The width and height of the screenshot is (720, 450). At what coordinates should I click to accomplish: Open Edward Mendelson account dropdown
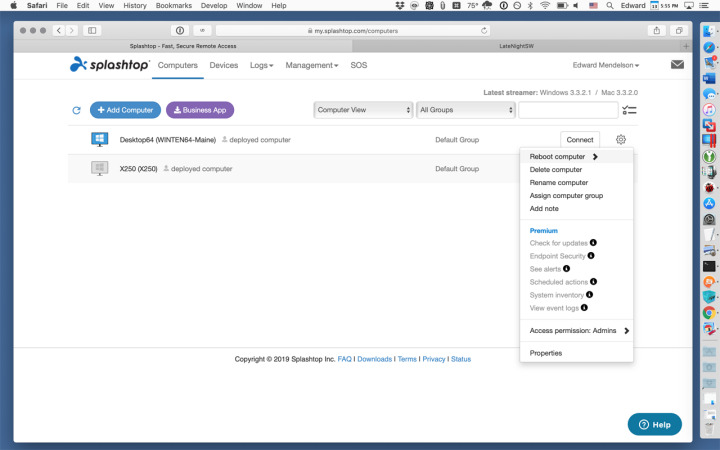click(606, 65)
